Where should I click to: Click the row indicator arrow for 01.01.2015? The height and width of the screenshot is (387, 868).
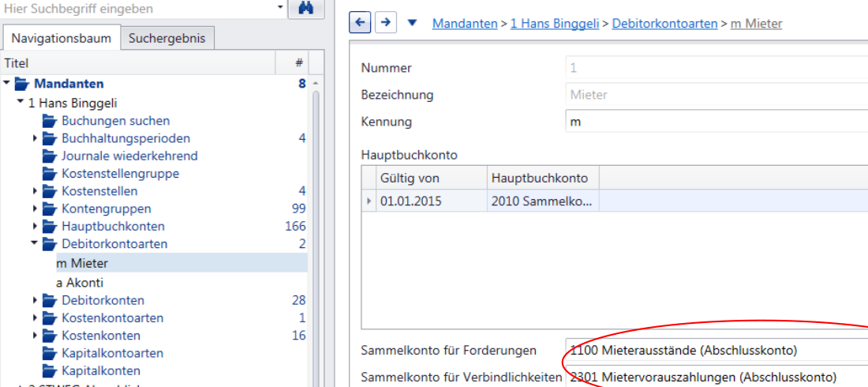click(369, 201)
